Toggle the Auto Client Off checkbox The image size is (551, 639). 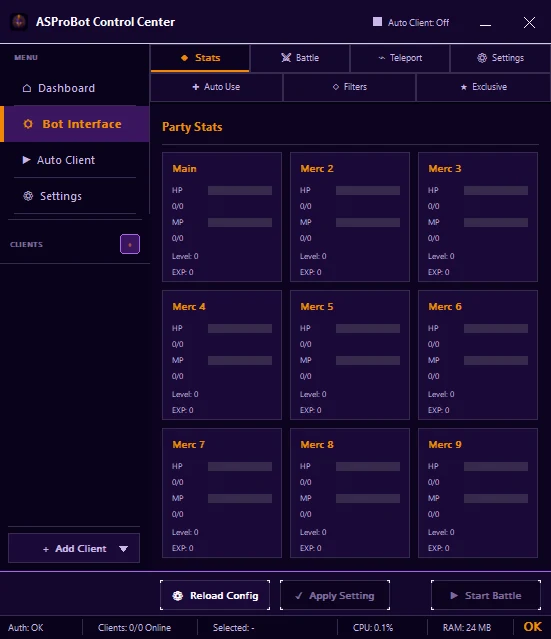(377, 22)
